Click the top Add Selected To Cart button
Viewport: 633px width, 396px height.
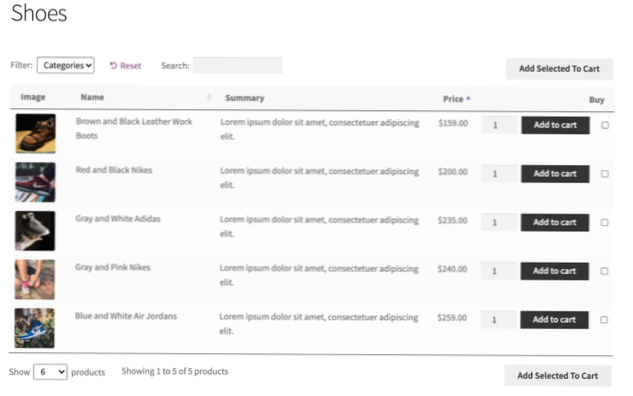pyautogui.click(x=559, y=69)
